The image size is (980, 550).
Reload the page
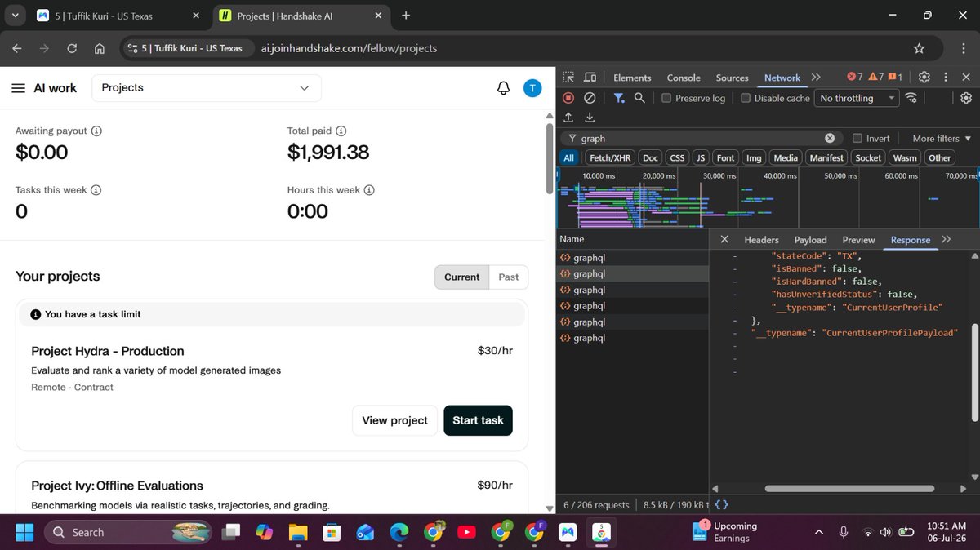point(72,48)
